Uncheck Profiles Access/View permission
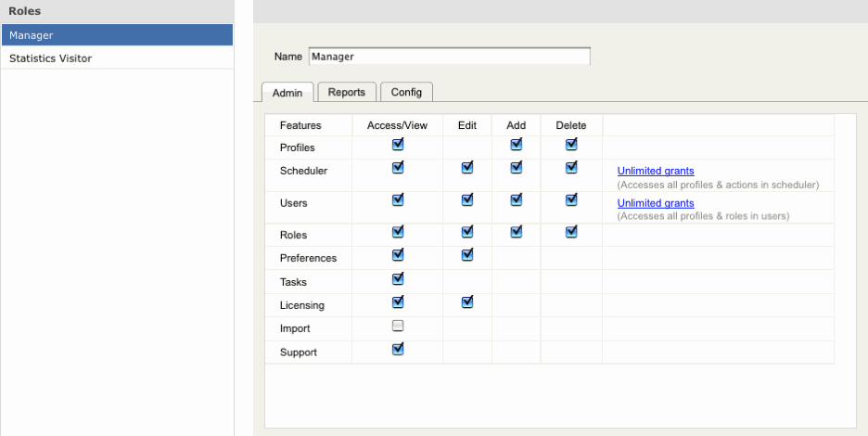This screenshot has height=436, width=868. (x=398, y=145)
